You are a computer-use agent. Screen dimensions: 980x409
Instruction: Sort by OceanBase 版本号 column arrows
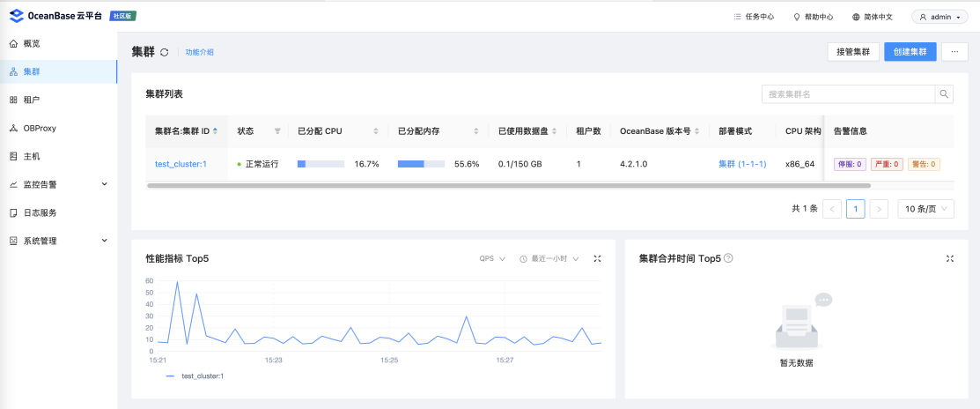[696, 131]
